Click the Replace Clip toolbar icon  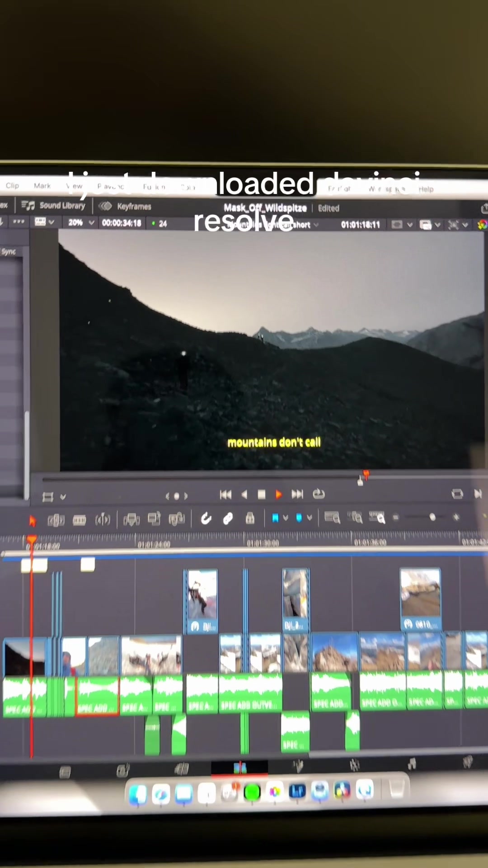pyautogui.click(x=177, y=519)
